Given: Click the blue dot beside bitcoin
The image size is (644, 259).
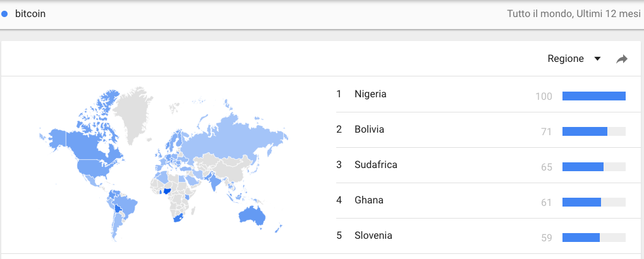Looking at the screenshot, I should click(5, 14).
